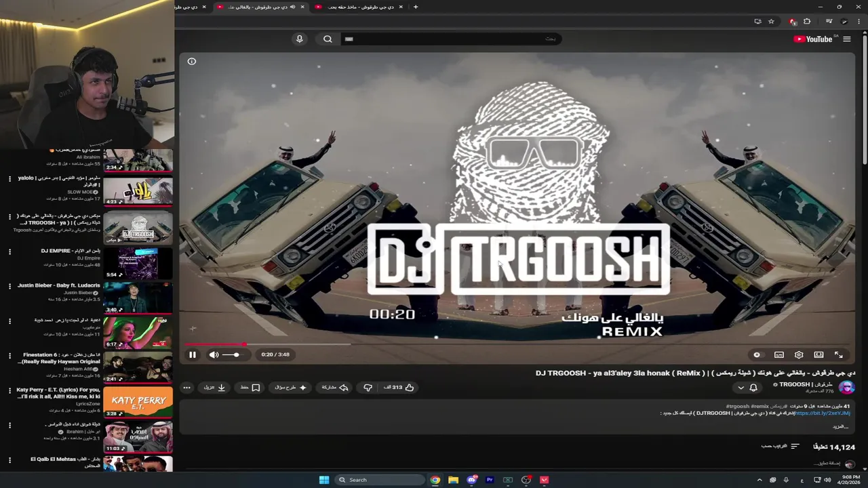Switch to the currently playing audio tab
Viewport: 868px width, 488px height.
[x=261, y=7]
